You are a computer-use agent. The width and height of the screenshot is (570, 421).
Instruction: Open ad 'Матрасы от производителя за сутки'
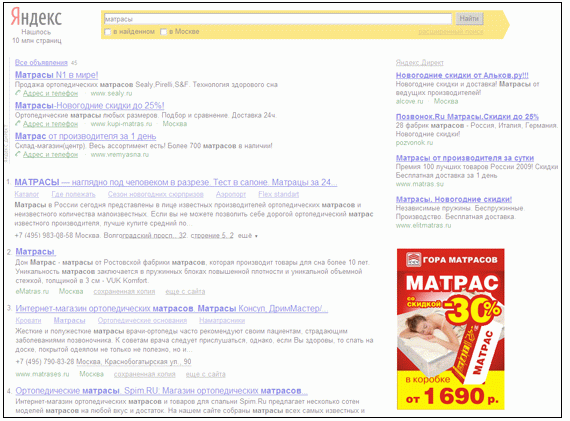click(465, 158)
